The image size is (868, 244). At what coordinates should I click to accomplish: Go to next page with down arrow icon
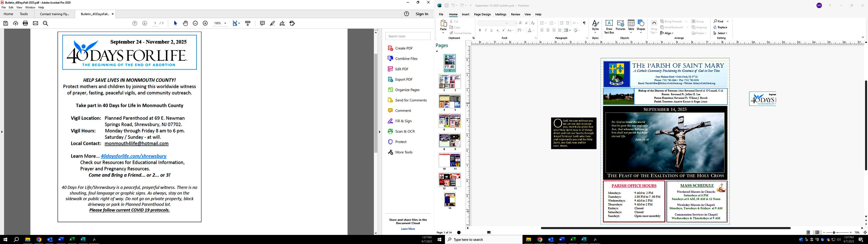pyautogui.click(x=144, y=23)
